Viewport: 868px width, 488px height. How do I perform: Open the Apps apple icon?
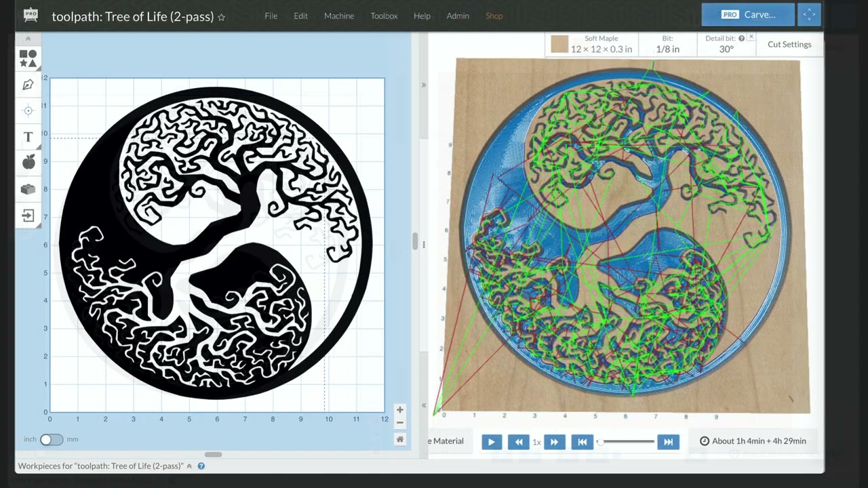28,162
